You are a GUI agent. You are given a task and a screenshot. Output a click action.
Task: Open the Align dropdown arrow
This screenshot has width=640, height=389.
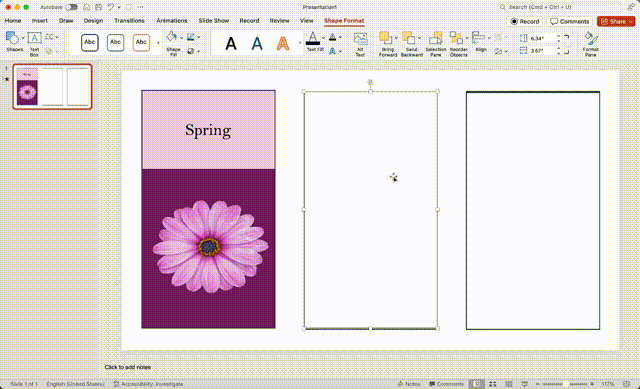[x=489, y=38]
